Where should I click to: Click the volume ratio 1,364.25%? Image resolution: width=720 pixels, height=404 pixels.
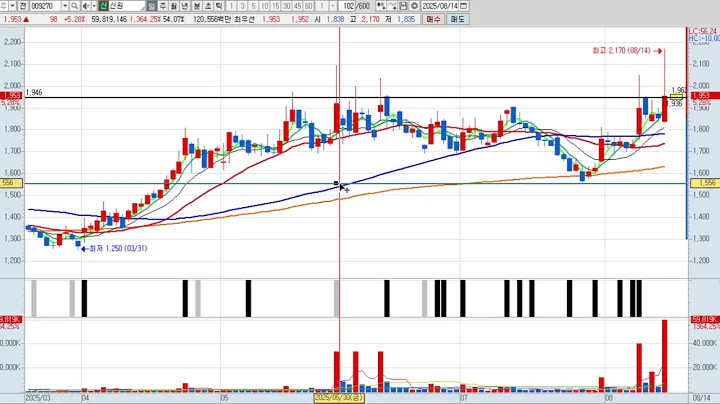[x=145, y=19]
